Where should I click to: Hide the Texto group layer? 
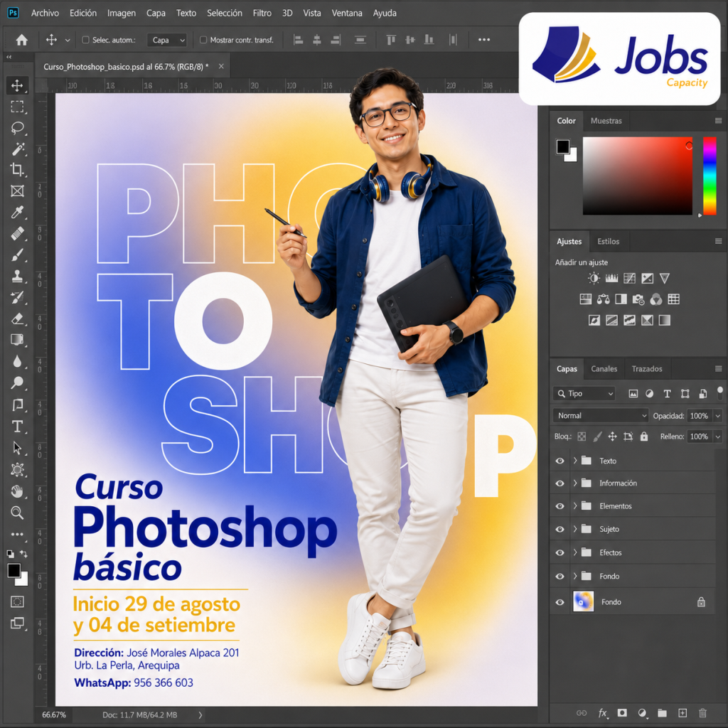[560, 461]
